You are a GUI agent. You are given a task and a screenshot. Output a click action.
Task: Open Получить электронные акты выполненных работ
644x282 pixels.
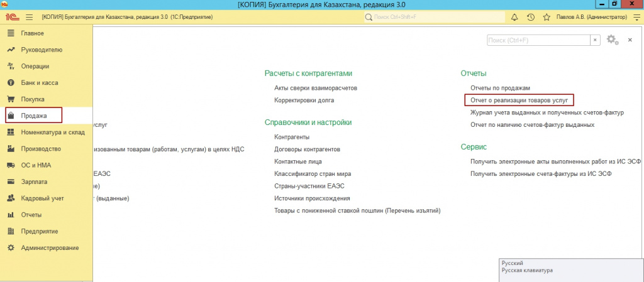[x=556, y=161]
